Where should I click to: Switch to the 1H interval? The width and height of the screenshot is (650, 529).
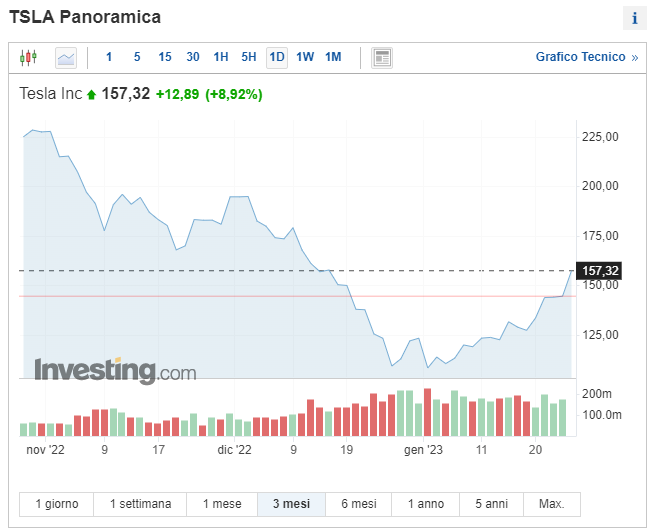(221, 57)
